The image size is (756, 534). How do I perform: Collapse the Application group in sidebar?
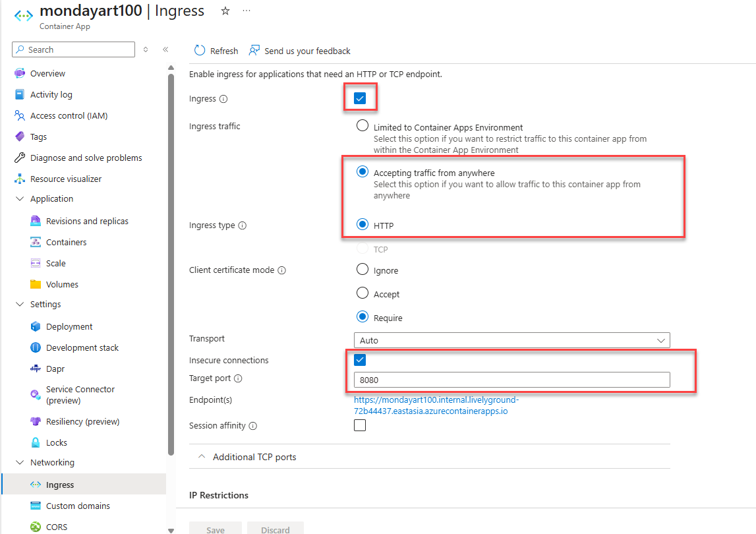click(x=20, y=198)
